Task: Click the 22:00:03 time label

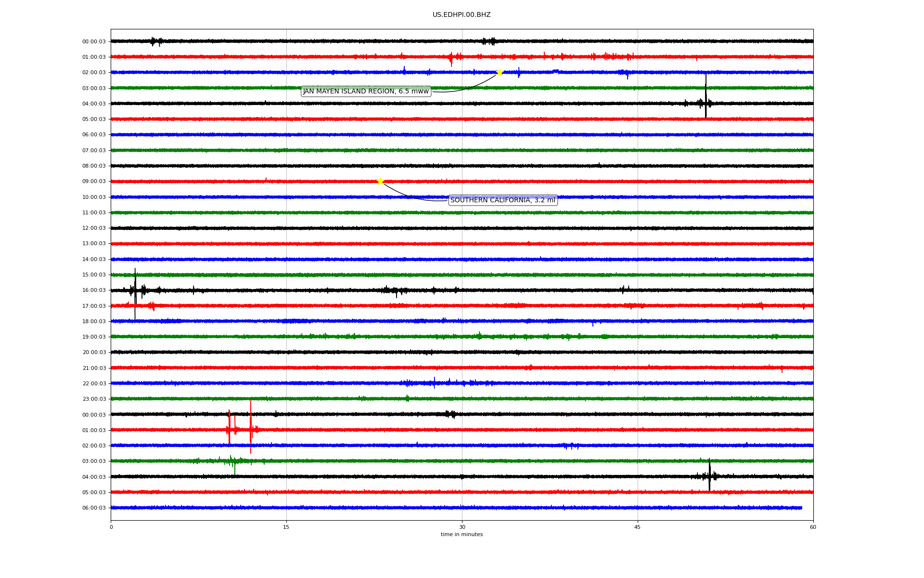Action: [94, 383]
